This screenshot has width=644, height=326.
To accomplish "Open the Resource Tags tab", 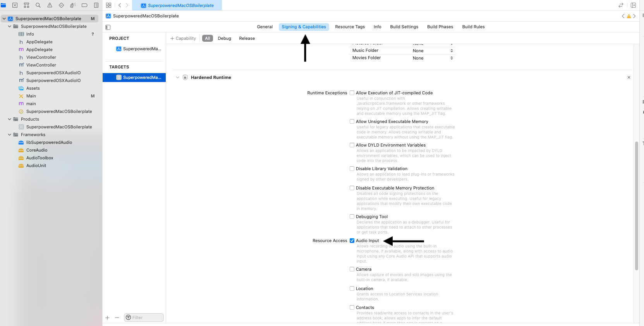I will click(x=350, y=27).
